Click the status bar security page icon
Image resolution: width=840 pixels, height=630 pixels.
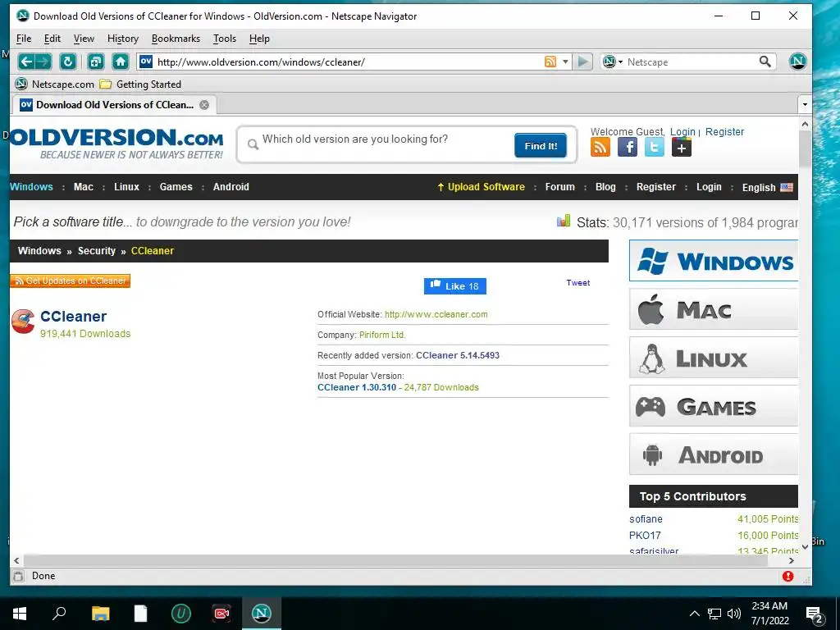tap(18, 576)
